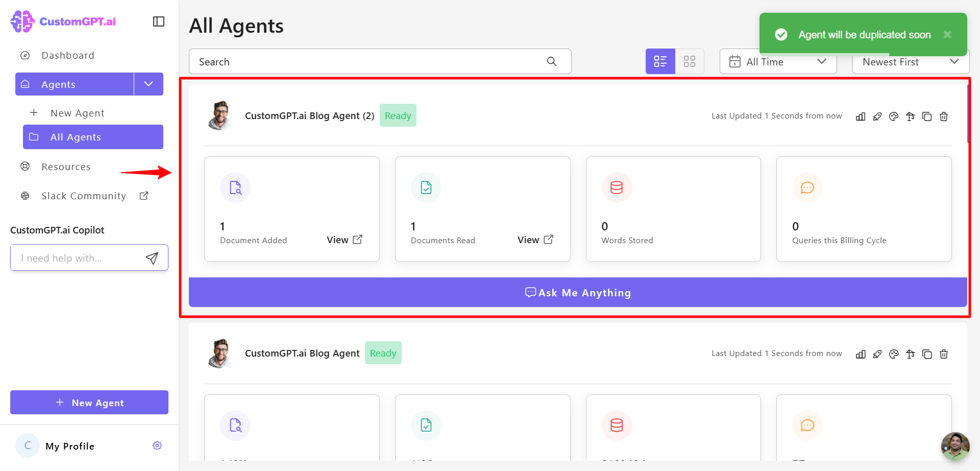
Task: Delete the CustomGPT.ai Blog Agent (2)
Action: pos(944,116)
